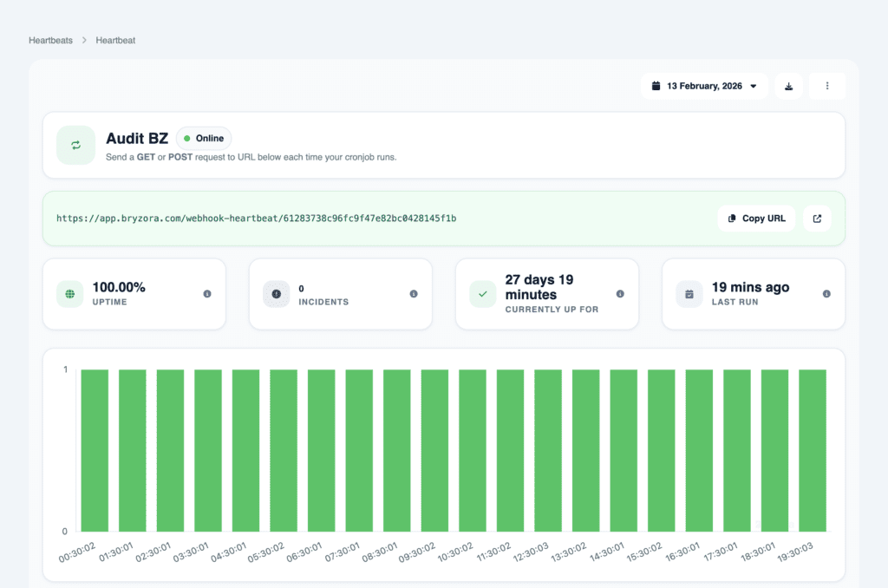Click the Copy URL button
Viewport: 888px width, 588px height.
755,218
